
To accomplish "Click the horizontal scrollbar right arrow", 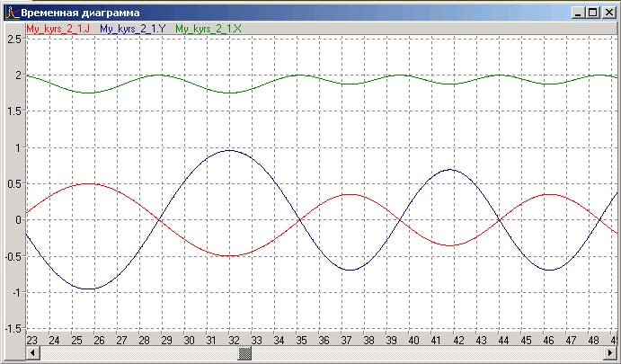I will click(611, 352).
